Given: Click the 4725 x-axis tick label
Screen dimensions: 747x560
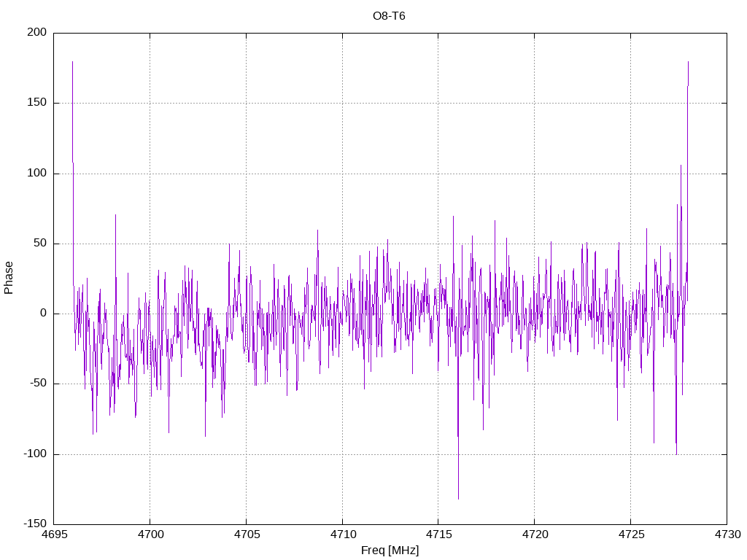Looking at the screenshot, I should point(631,534).
